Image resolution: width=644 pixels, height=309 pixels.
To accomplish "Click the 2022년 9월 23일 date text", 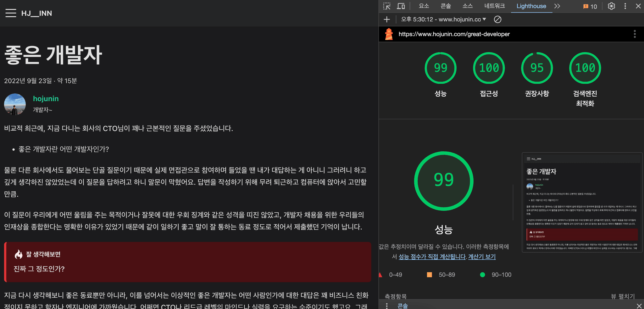I will [x=28, y=81].
